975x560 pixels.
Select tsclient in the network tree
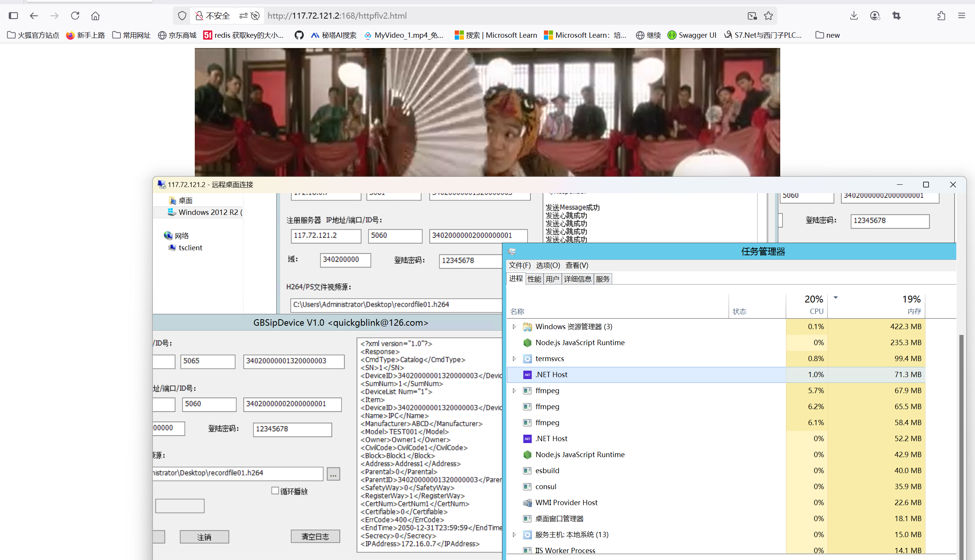pyautogui.click(x=190, y=248)
